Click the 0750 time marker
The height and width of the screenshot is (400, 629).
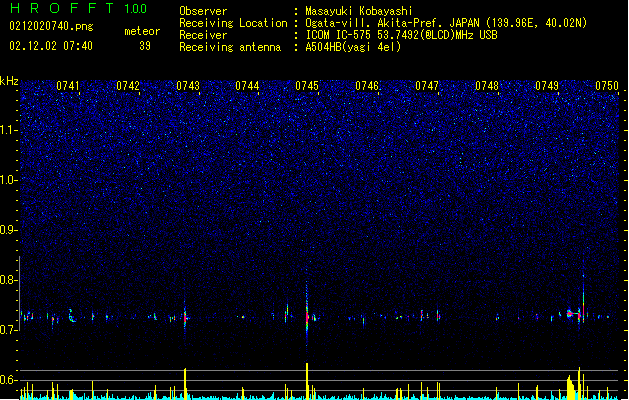(x=607, y=86)
